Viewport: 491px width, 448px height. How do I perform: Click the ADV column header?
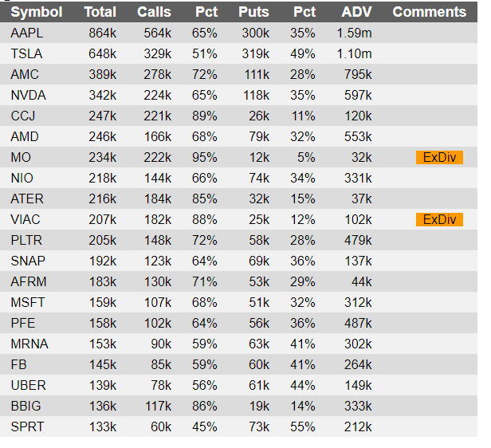click(x=356, y=12)
